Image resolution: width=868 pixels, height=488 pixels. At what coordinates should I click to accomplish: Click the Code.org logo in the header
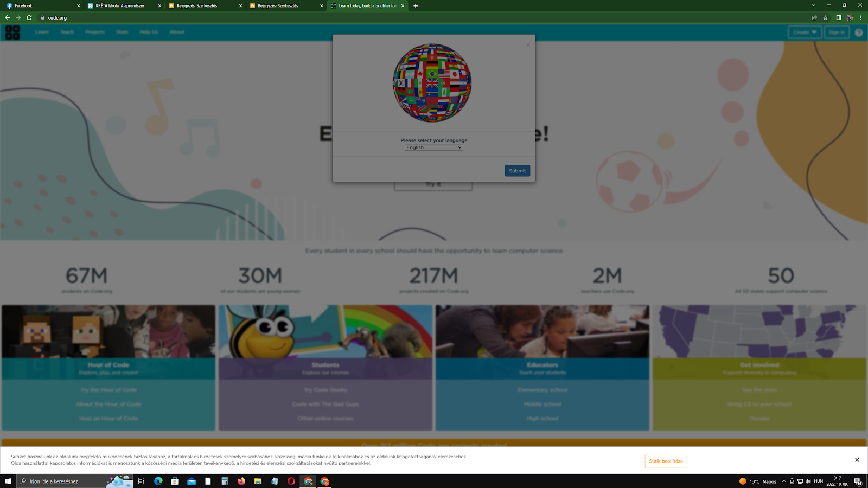click(12, 33)
